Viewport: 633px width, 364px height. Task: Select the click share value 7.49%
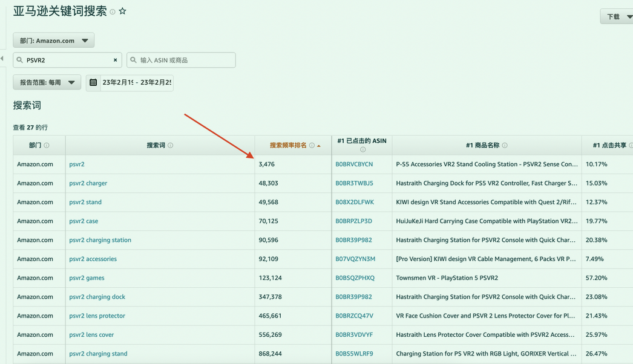[595, 259]
